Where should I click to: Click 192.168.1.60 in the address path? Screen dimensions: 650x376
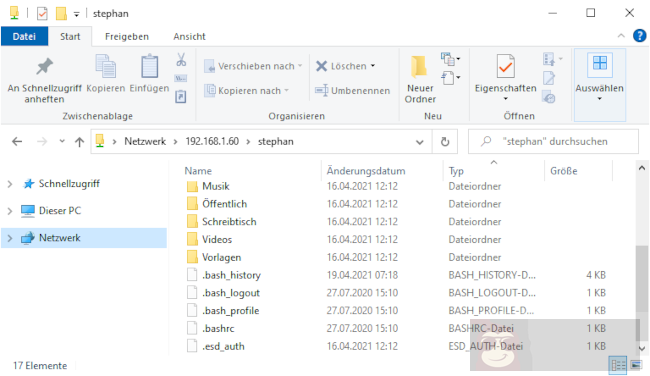pyautogui.click(x=212, y=141)
